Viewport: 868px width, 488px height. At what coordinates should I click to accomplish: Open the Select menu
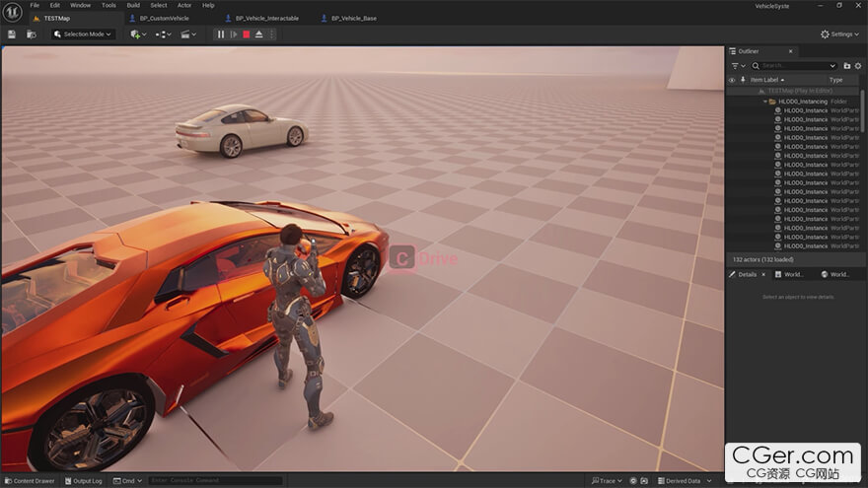[x=159, y=5]
